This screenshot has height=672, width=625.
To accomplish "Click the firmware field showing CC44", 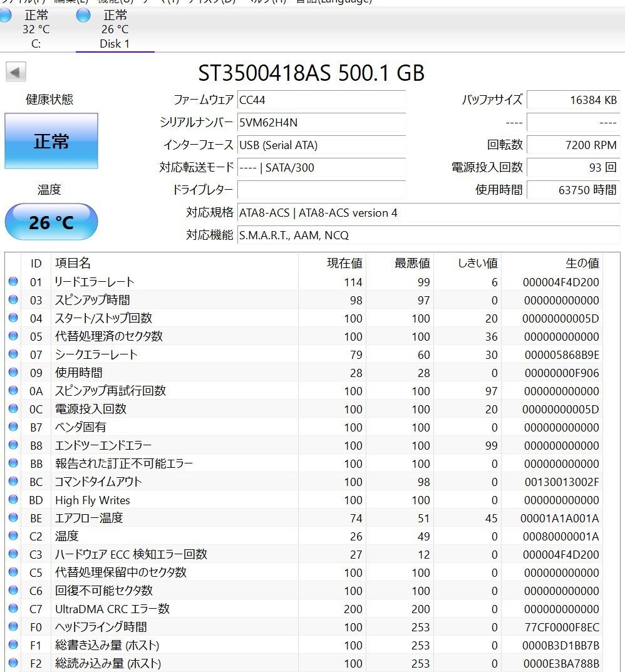I will [x=321, y=100].
